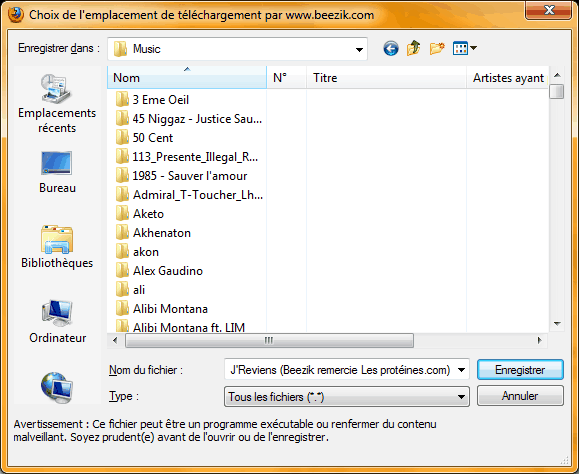Open Bibliothèques in the sidebar
Viewport: 579px width, 474px height.
point(57,247)
